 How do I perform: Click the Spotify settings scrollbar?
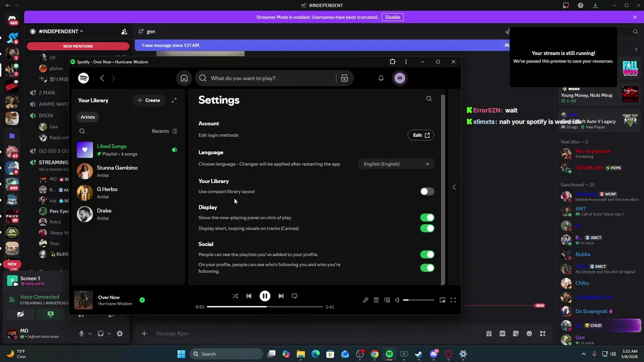(x=443, y=189)
